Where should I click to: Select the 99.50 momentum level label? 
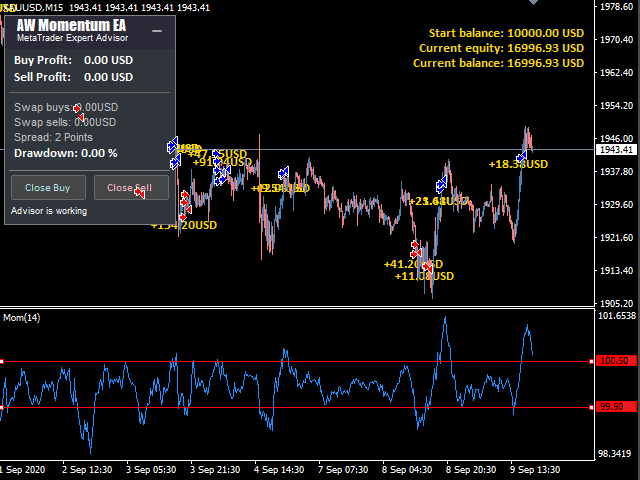[x=616, y=407]
